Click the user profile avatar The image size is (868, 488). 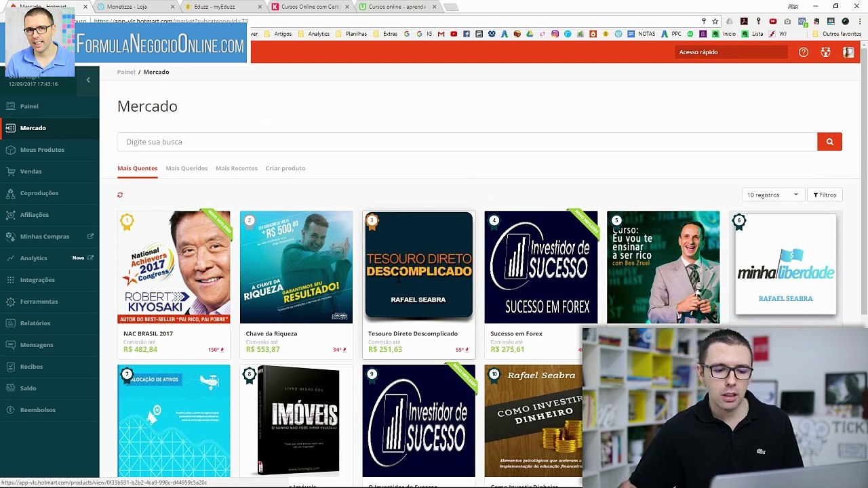(848, 52)
